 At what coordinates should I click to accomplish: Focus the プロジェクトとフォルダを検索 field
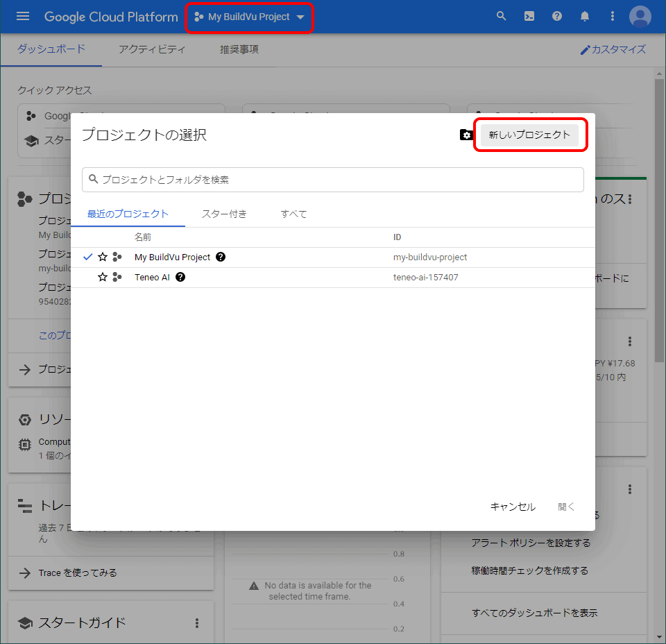coord(332,180)
